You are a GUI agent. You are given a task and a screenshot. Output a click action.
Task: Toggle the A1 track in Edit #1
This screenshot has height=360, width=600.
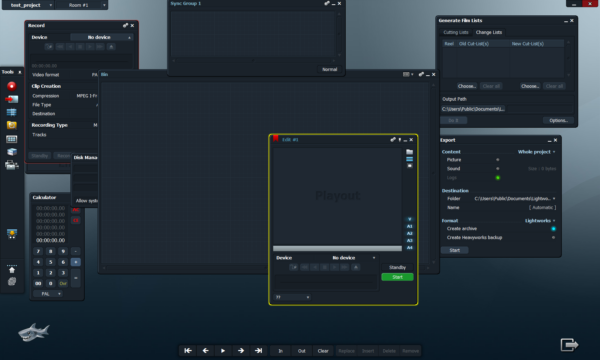(x=409, y=226)
